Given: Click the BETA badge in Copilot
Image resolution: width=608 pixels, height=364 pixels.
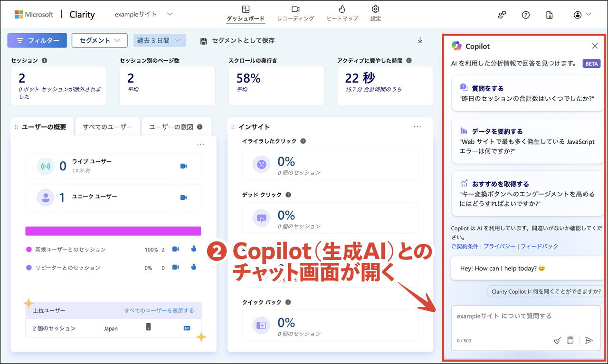Looking at the screenshot, I should 591,64.
